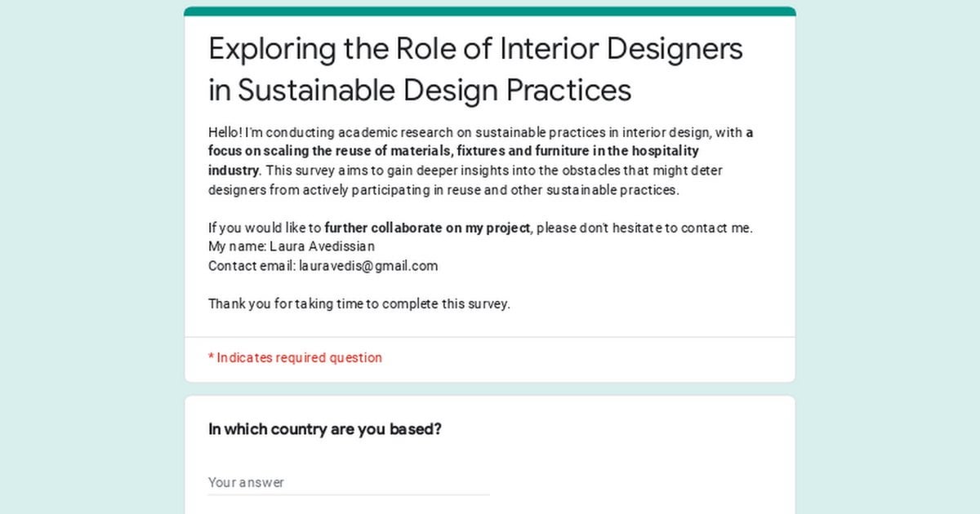The height and width of the screenshot is (514, 980).
Task: Click the form title heading text
Action: (x=475, y=69)
